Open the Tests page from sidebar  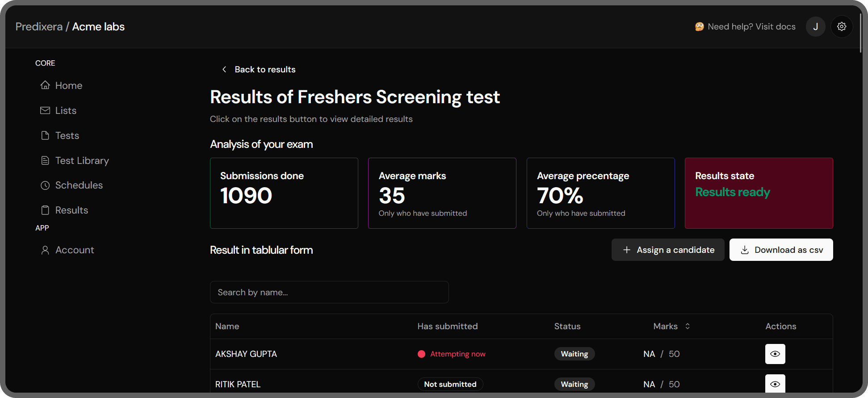(67, 135)
